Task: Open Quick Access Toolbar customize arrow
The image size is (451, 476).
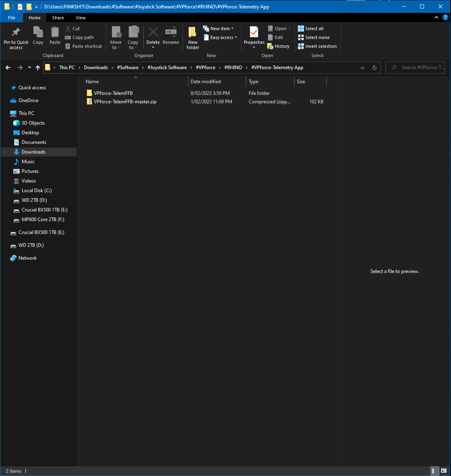Action: tap(36, 7)
